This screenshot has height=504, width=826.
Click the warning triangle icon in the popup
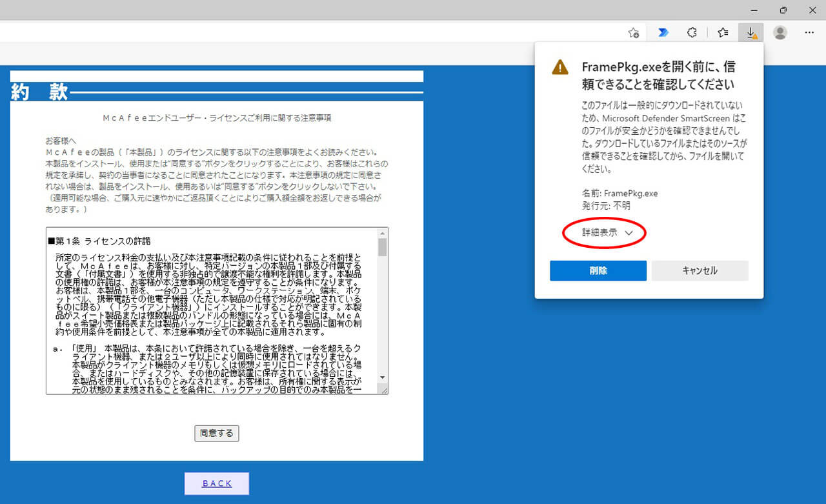click(x=560, y=67)
